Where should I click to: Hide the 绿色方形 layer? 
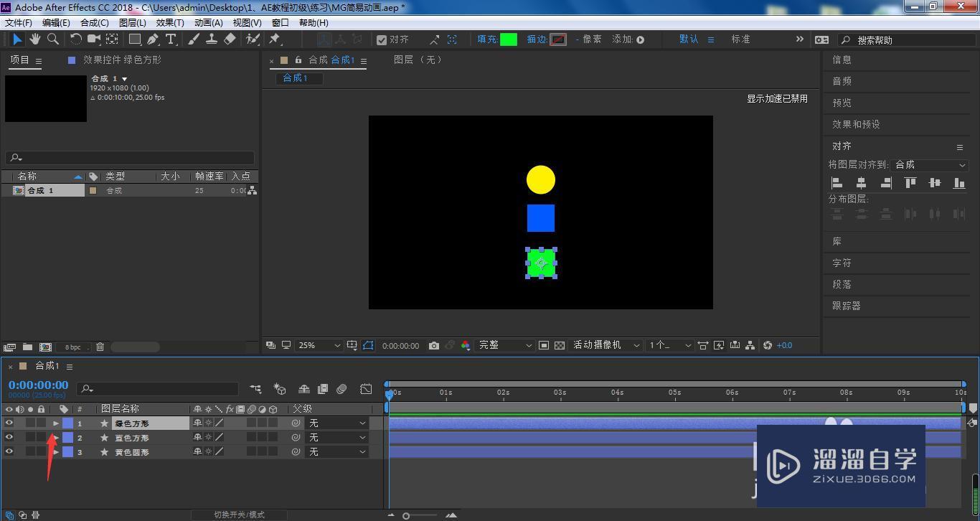[x=9, y=423]
